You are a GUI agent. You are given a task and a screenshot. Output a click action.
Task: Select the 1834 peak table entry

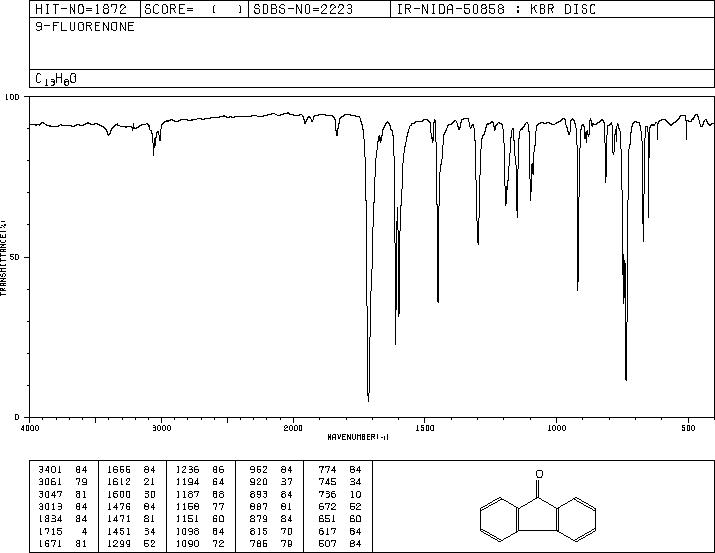coord(62,519)
